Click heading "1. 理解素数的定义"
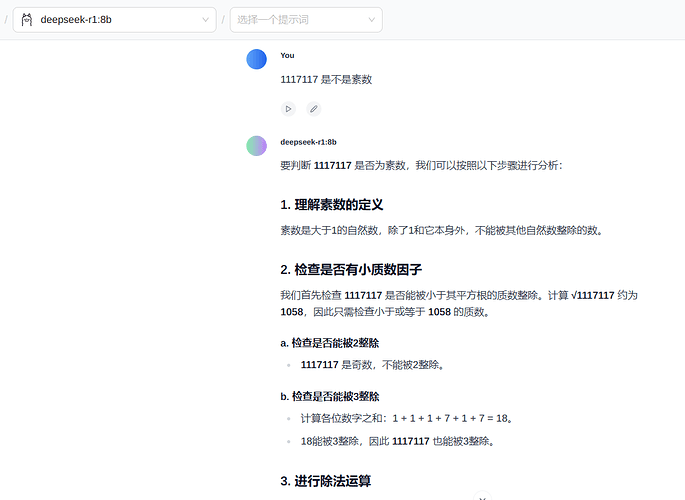Image resolution: width=685 pixels, height=500 pixels. tap(332, 204)
